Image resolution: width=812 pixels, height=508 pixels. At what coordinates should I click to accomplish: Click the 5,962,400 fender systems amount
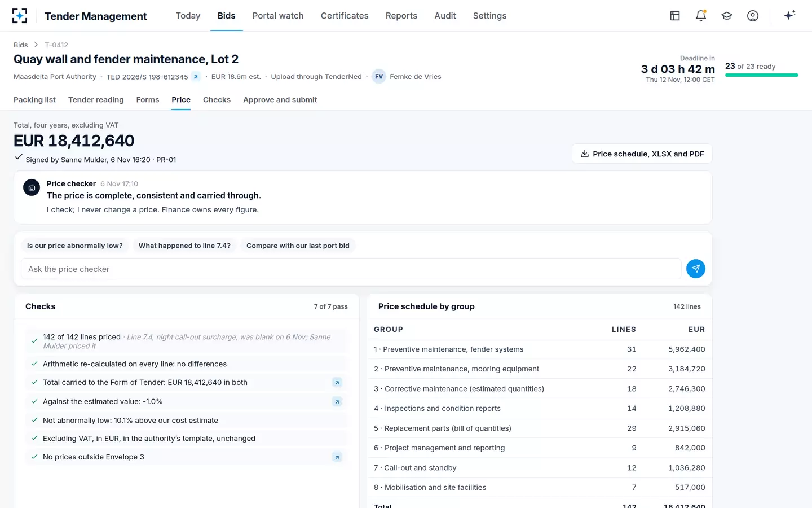pos(687,349)
